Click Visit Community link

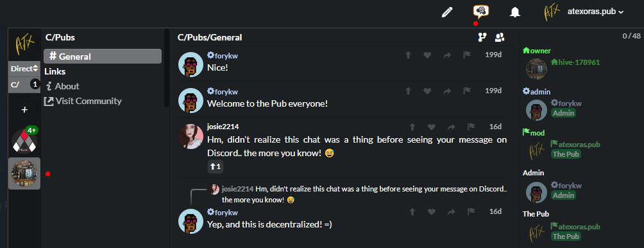click(x=83, y=101)
